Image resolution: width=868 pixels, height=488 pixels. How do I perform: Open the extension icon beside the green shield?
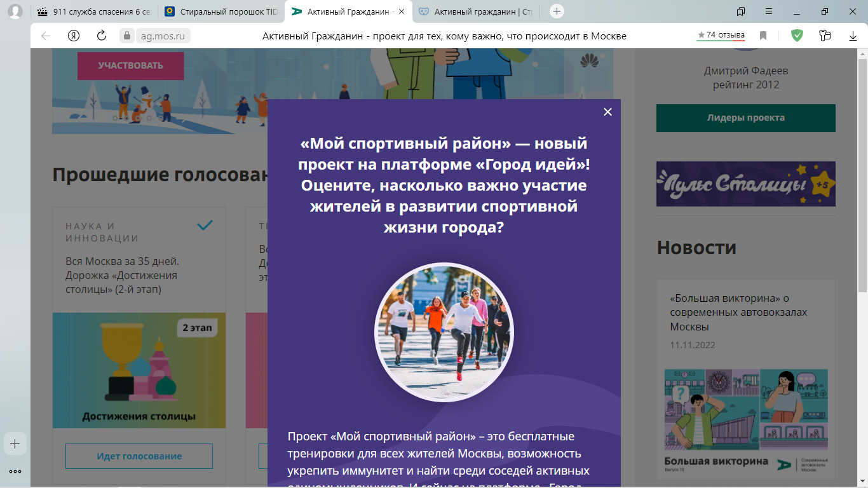tap(825, 36)
